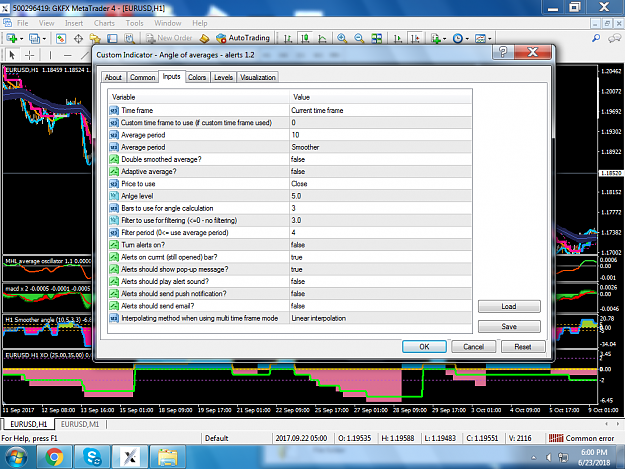Image resolution: width=625 pixels, height=469 pixels.
Task: Click the search magnifier icon top right
Action: coord(596,38)
